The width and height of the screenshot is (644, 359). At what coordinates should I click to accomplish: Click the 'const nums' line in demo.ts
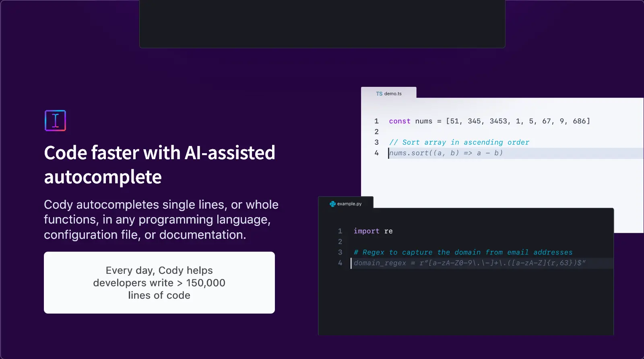point(489,121)
